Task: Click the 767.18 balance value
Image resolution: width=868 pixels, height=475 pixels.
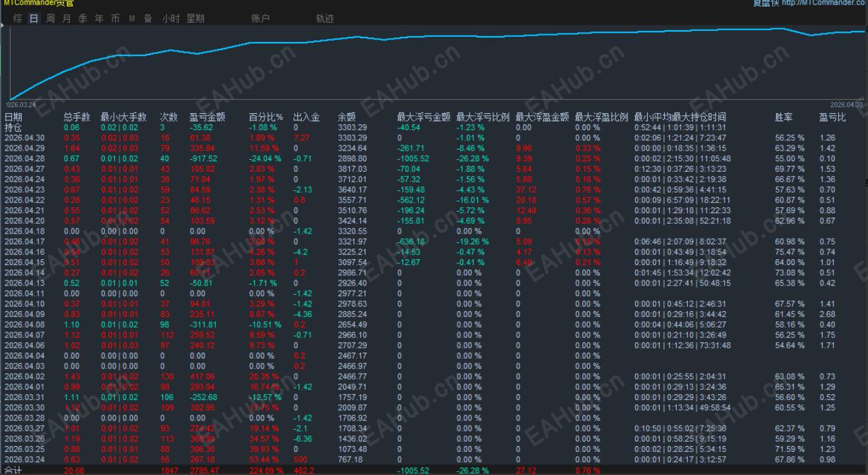Action: (350, 459)
